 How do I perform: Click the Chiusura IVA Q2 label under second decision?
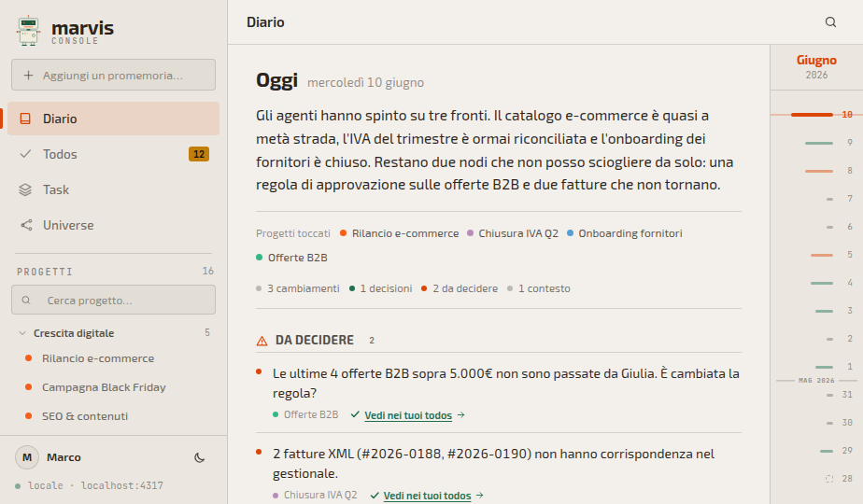click(316, 496)
